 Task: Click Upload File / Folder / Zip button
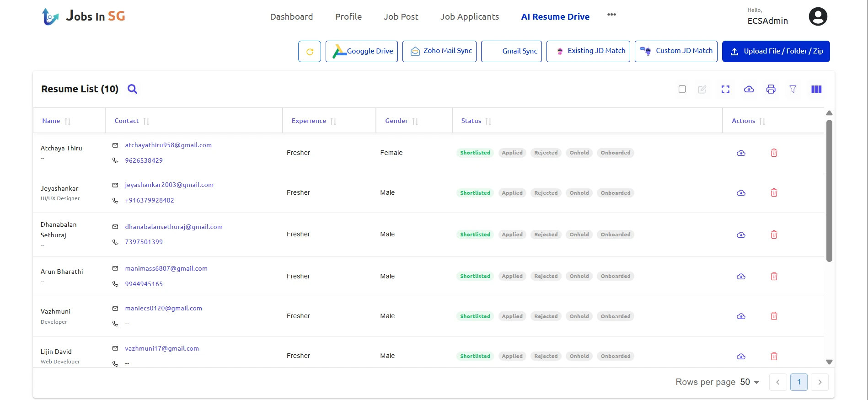(x=776, y=51)
